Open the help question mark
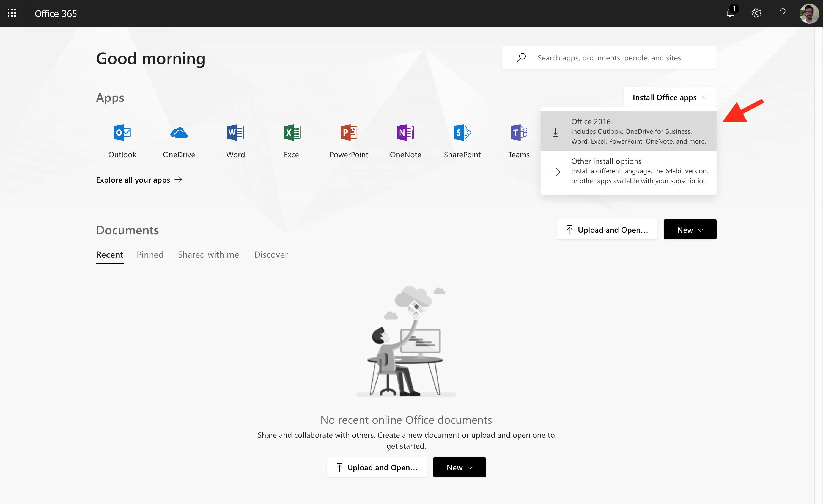 pos(783,13)
